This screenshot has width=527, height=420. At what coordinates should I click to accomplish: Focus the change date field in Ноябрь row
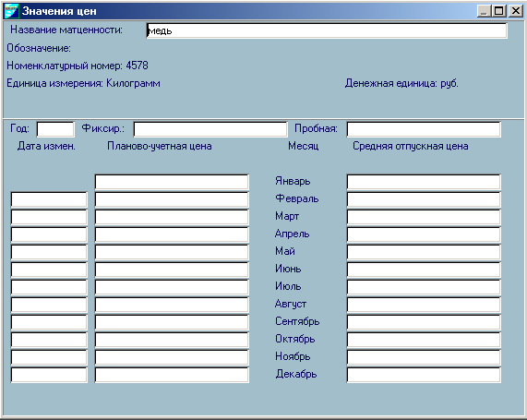49,357
